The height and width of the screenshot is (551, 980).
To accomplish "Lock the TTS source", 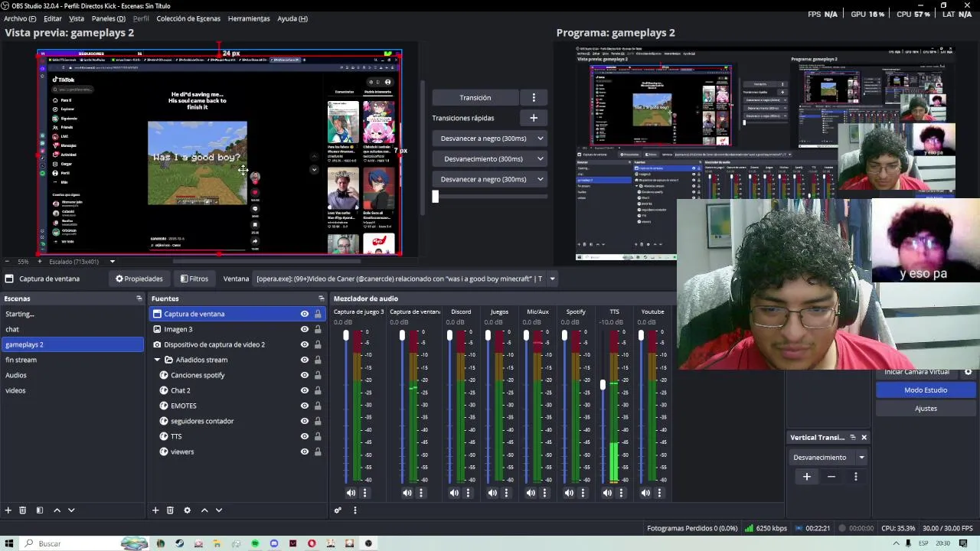I will (x=318, y=436).
